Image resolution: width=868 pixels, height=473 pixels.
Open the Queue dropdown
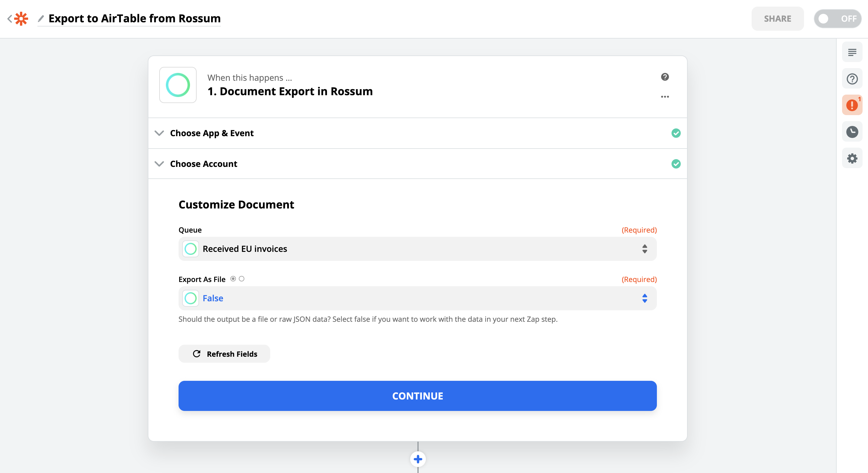(x=417, y=249)
